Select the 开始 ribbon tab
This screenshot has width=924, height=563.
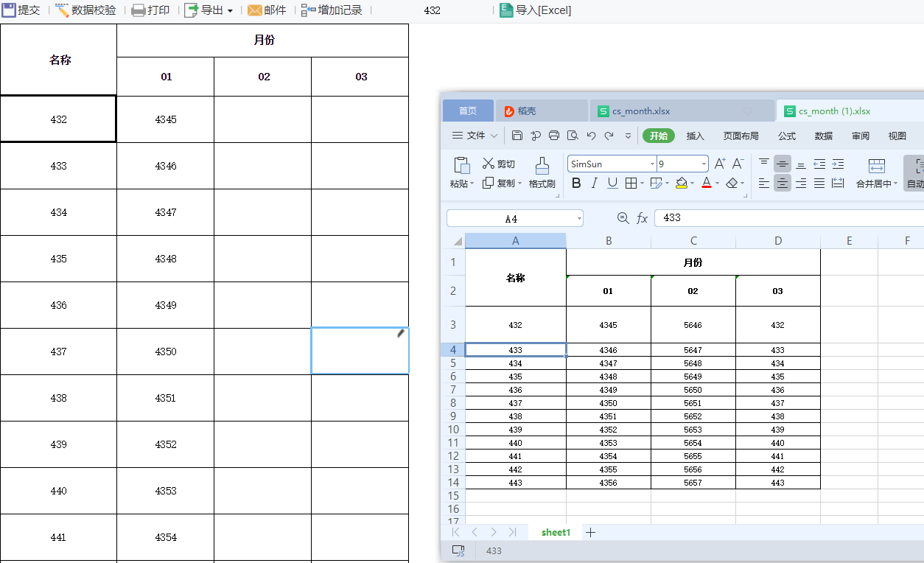click(x=659, y=136)
